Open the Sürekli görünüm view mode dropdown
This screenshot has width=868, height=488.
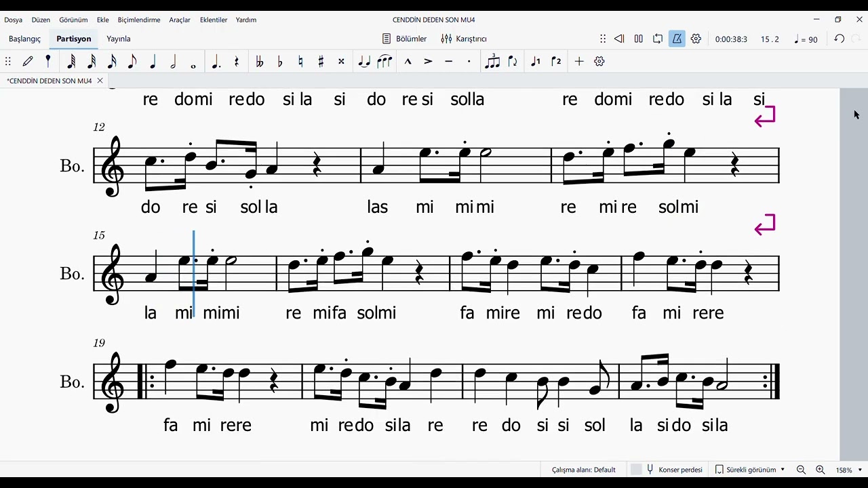[x=751, y=470]
